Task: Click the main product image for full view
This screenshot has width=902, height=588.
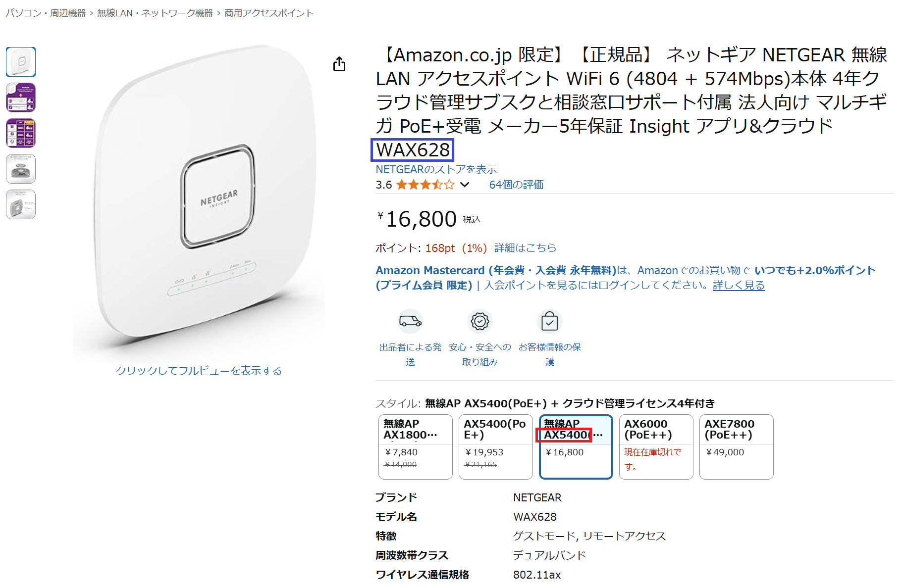Action: tap(199, 200)
